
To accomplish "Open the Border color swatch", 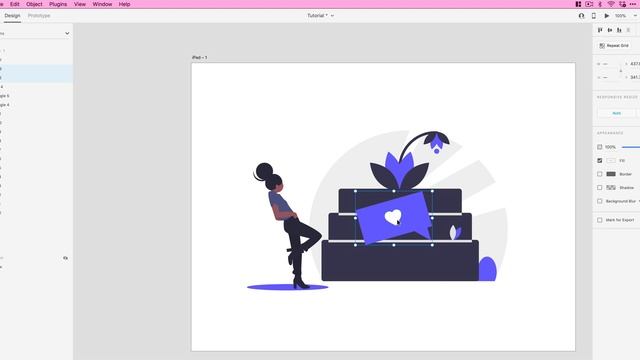I will [x=611, y=174].
